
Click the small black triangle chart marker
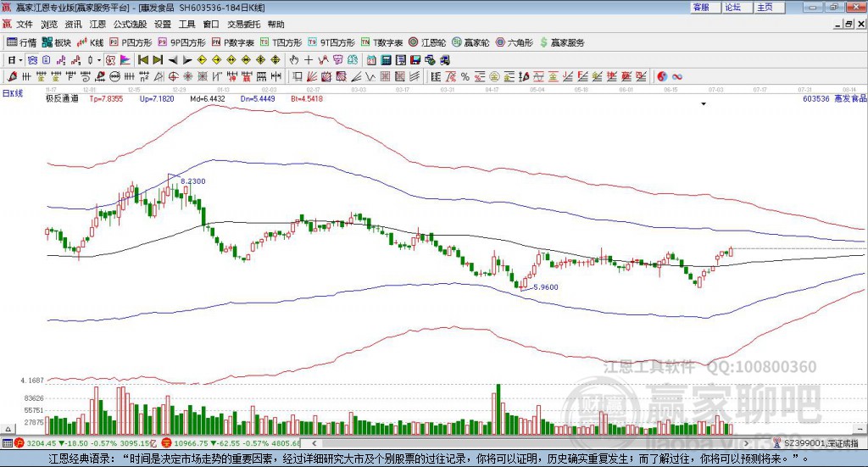(x=704, y=103)
